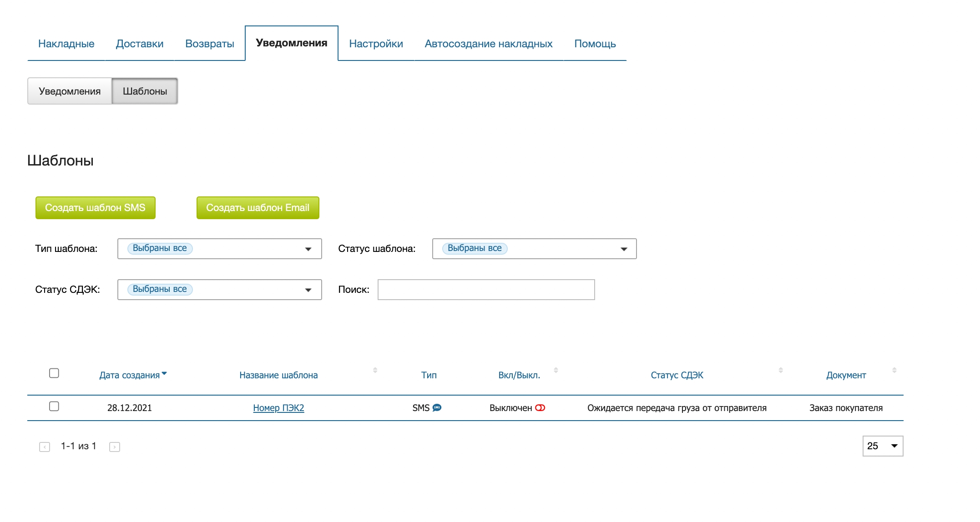Image resolution: width=980 pixels, height=522 pixels.
Task: Change rows per page from 25
Action: click(882, 446)
